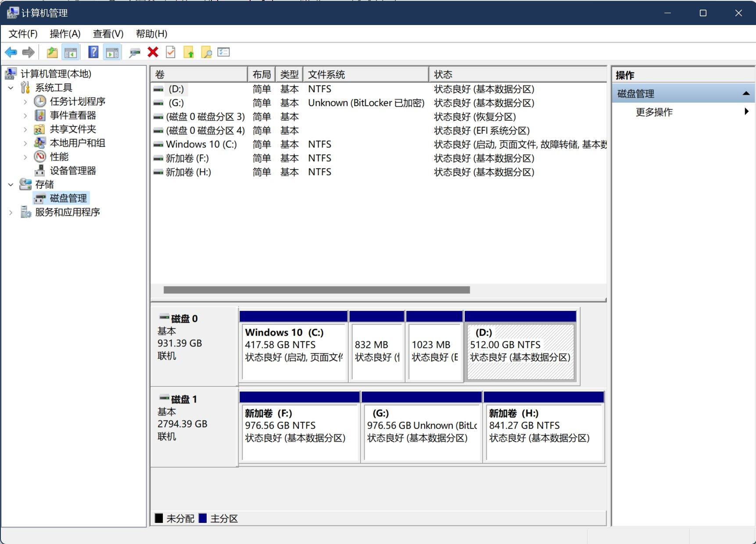Click the Forward arrow toolbar icon
The width and height of the screenshot is (756, 544).
[29, 53]
